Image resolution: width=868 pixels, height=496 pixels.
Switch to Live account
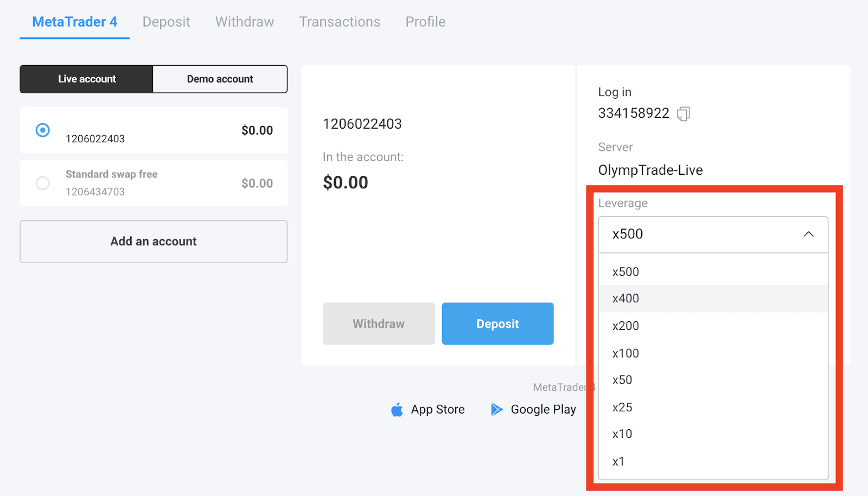coord(87,79)
